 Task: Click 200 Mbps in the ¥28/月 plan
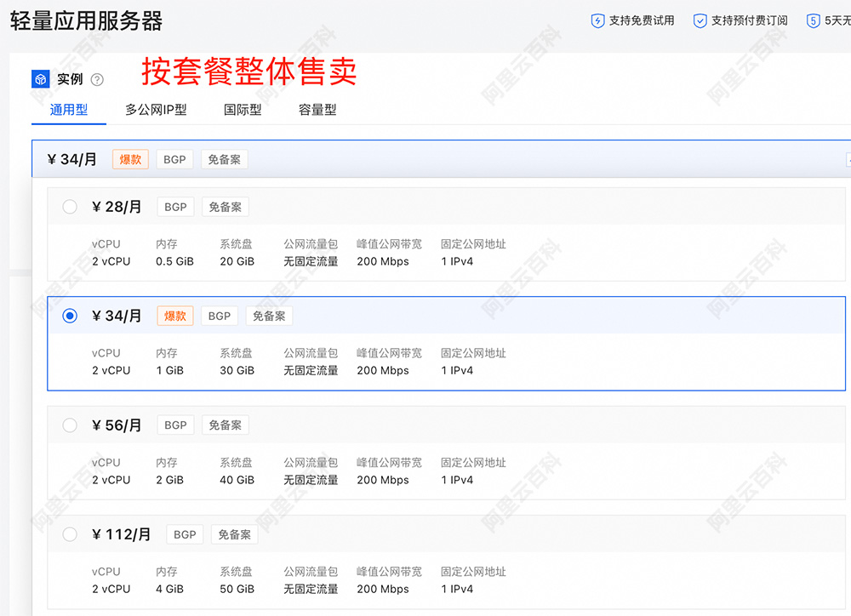pos(383,261)
